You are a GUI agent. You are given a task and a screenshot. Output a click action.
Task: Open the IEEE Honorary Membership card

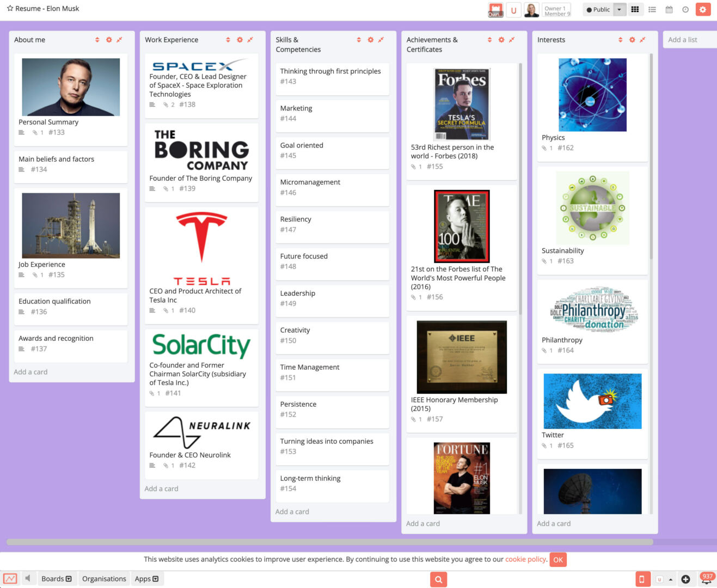click(x=462, y=374)
